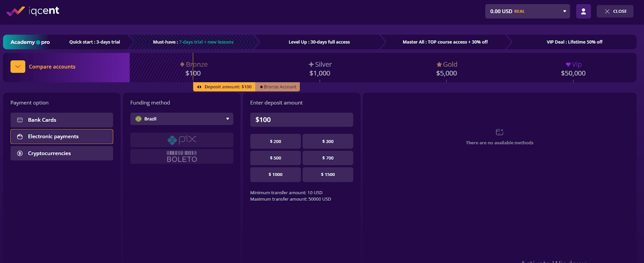This screenshot has height=263, width=644.
Task: Select Master All TOP course access
Action: pos(445,42)
